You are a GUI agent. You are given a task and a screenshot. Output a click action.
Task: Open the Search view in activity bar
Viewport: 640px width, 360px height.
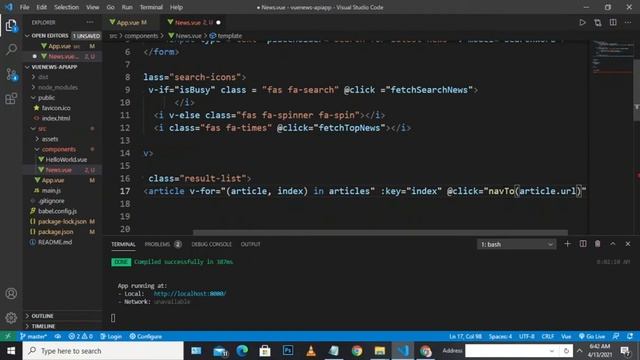coord(11,49)
